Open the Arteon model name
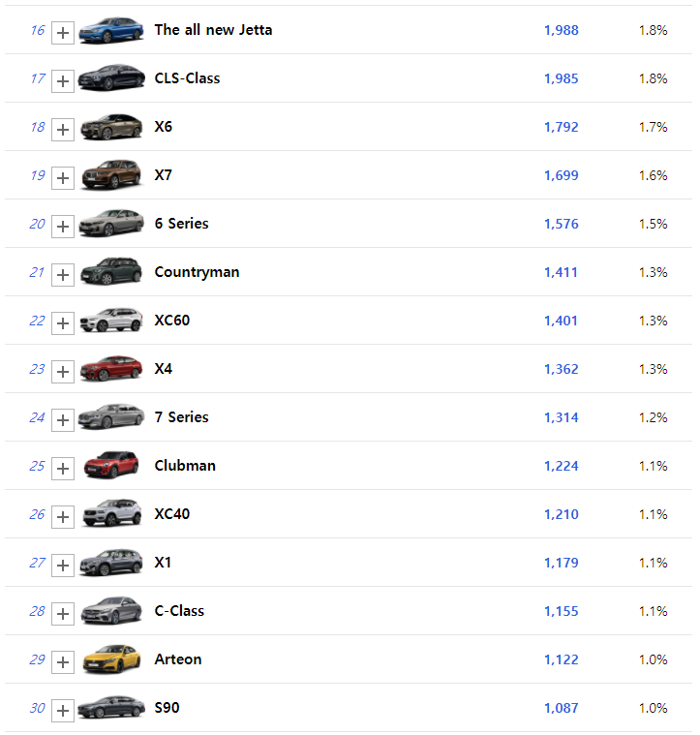 click(x=178, y=659)
